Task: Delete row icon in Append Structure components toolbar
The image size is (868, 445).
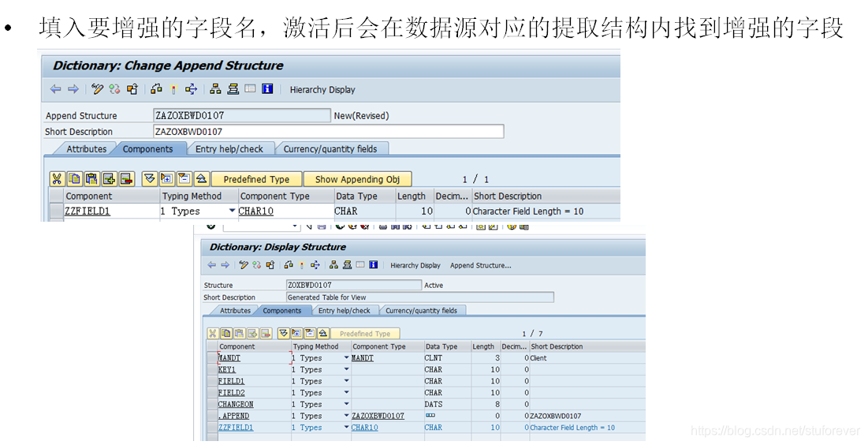Action: 127,179
